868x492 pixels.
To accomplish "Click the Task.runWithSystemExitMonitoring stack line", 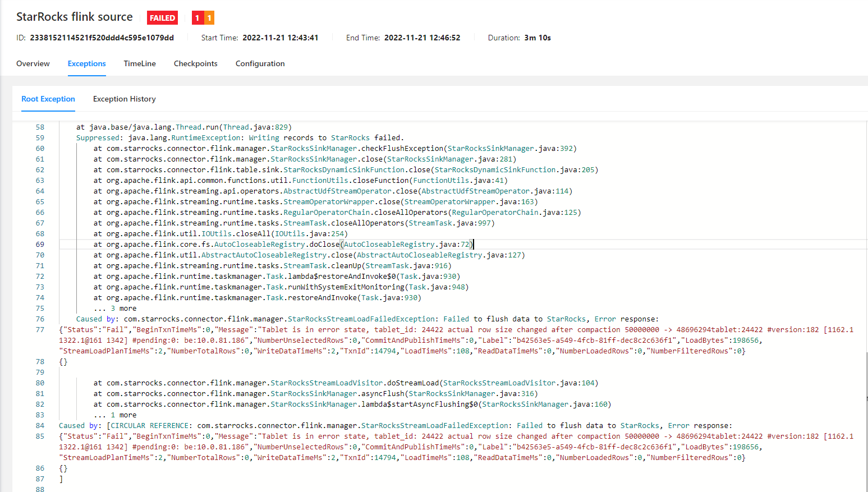I will click(x=281, y=287).
